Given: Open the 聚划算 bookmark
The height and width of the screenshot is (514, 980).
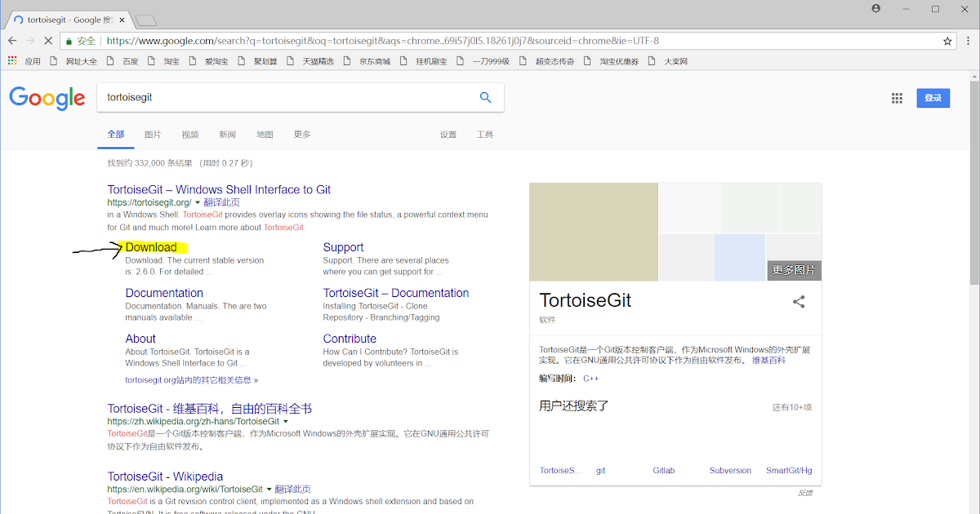Looking at the screenshot, I should coord(257,60).
